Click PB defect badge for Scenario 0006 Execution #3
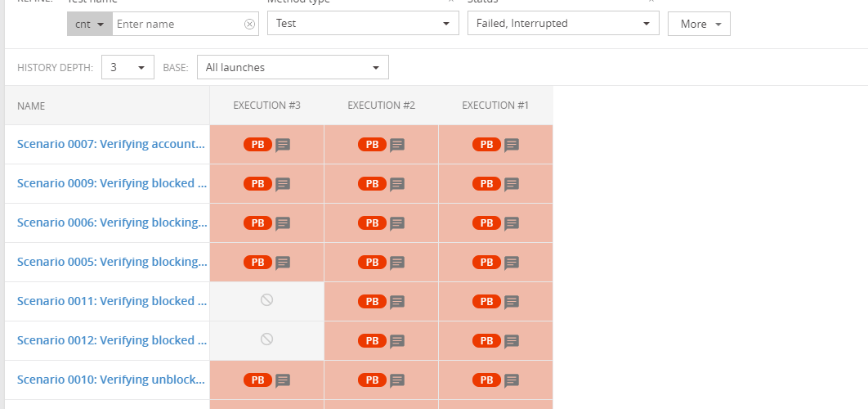Image resolution: width=868 pixels, height=409 pixels. (x=258, y=223)
